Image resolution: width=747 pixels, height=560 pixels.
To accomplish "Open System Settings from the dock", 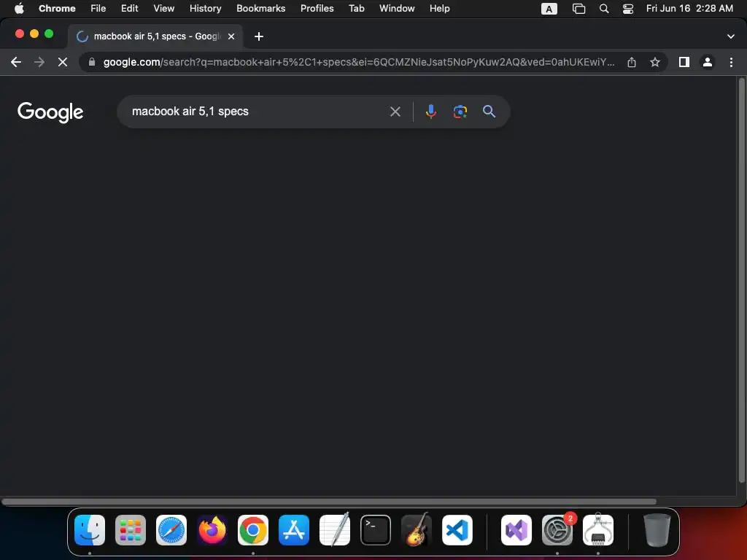I will click(557, 530).
